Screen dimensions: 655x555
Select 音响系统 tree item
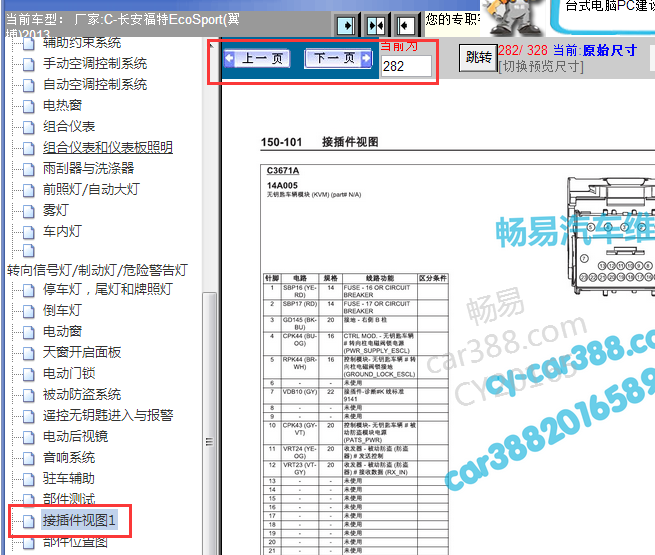[69, 457]
